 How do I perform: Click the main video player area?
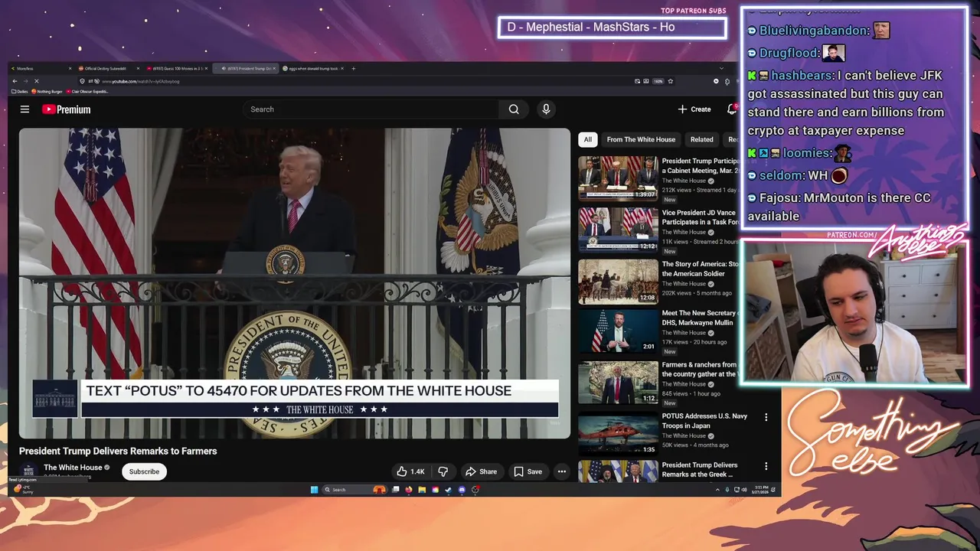[x=295, y=283]
